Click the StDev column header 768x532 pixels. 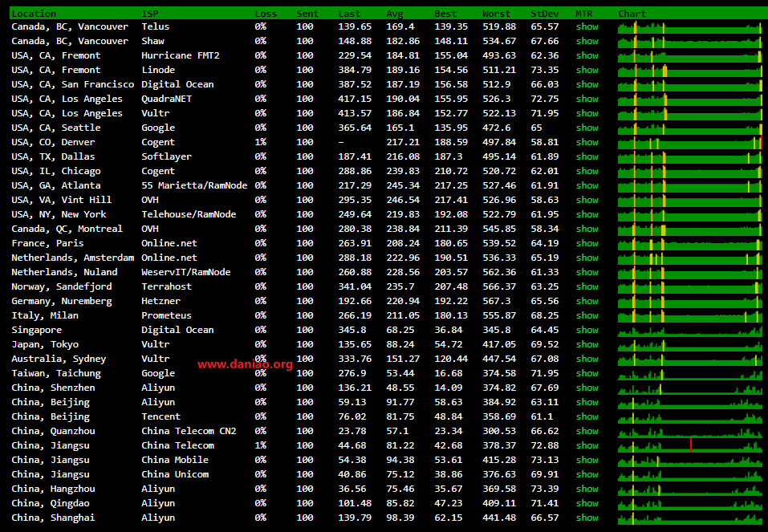pyautogui.click(x=544, y=14)
